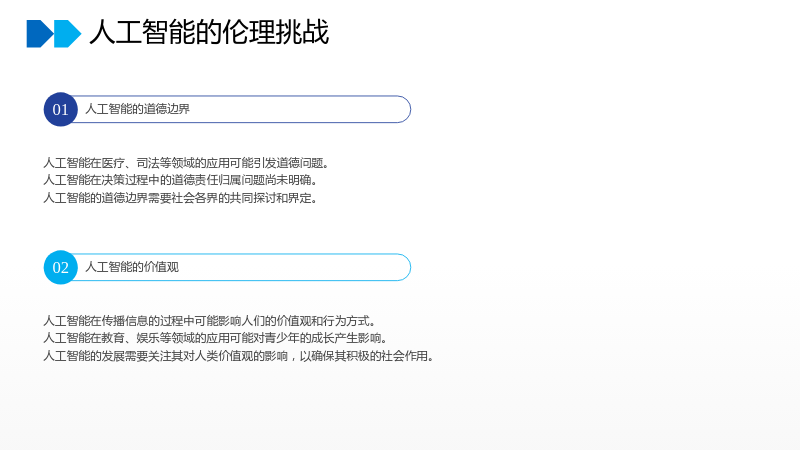
Task: Click the dark blue arrow icon by title
Action: [x=40, y=34]
